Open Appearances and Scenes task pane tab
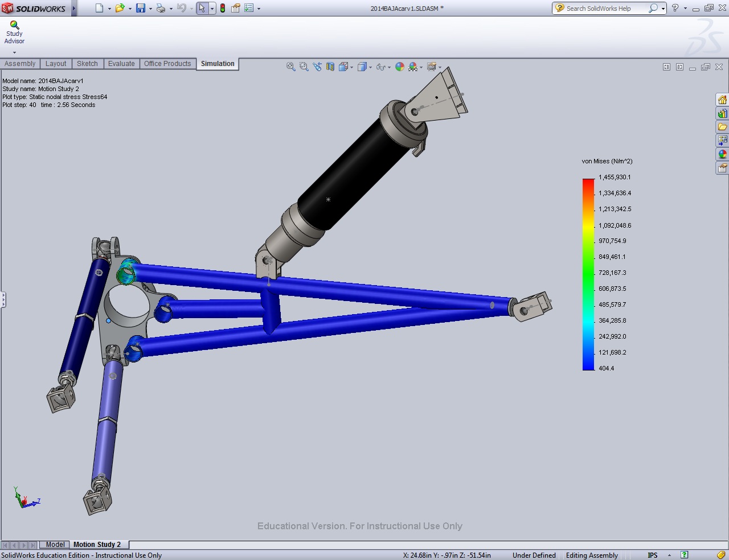 click(x=722, y=154)
